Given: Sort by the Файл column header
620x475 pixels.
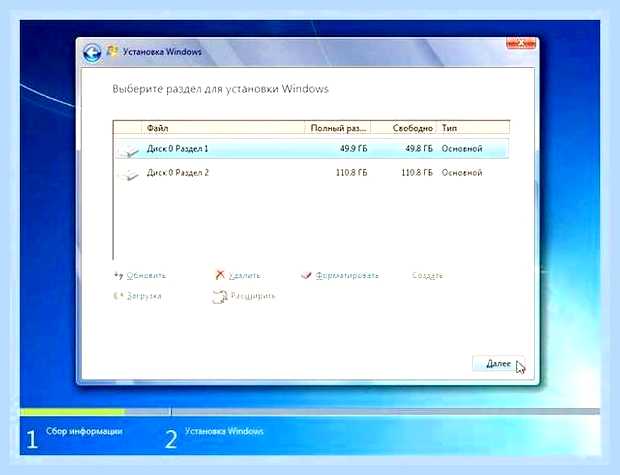Looking at the screenshot, I should click(223, 128).
